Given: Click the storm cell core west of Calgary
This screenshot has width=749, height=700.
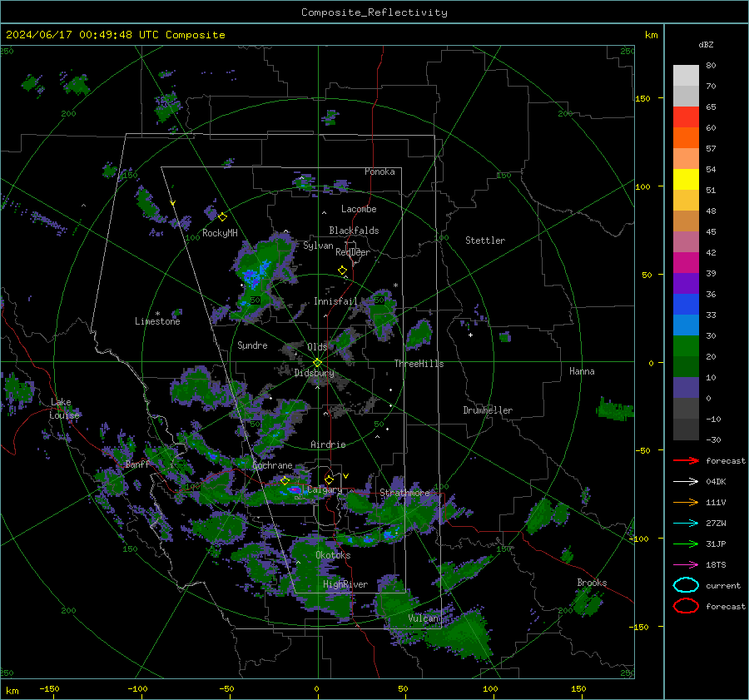Looking at the screenshot, I should pyautogui.click(x=295, y=489).
